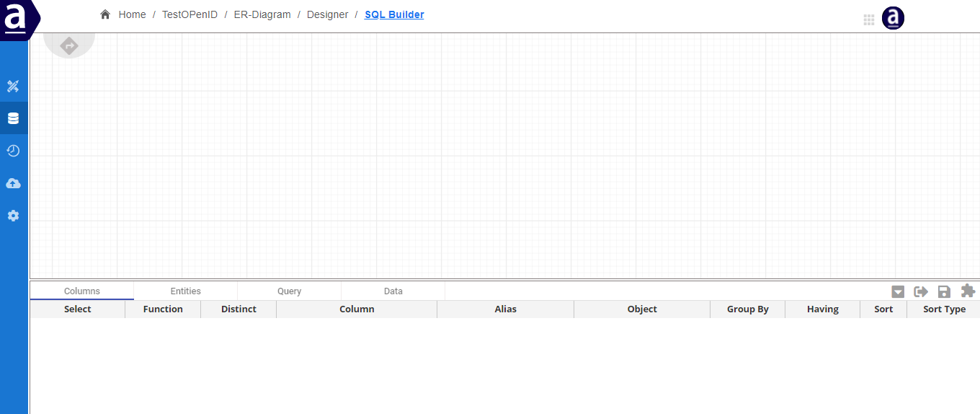
Task: Open the history clock icon in sidebar
Action: (13, 151)
